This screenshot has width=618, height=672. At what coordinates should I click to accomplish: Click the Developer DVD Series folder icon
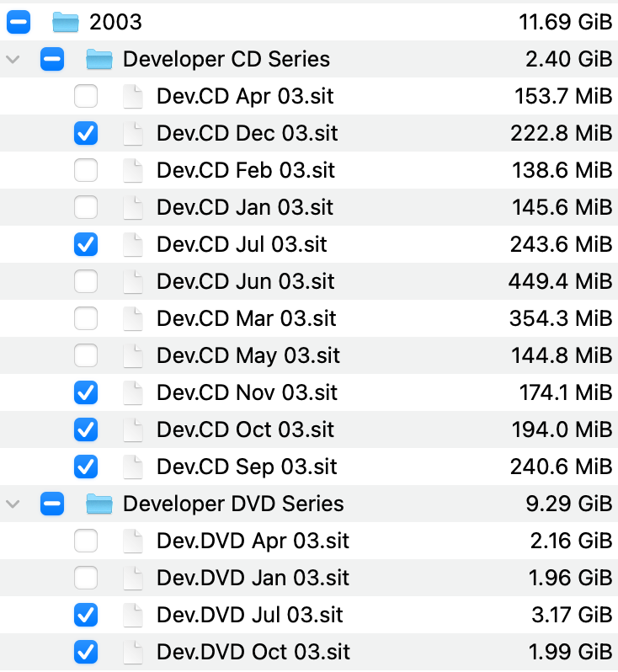99,504
